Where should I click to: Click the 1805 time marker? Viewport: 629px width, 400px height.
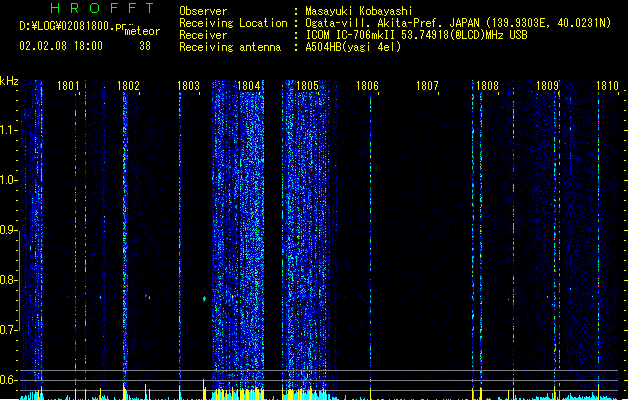point(307,86)
